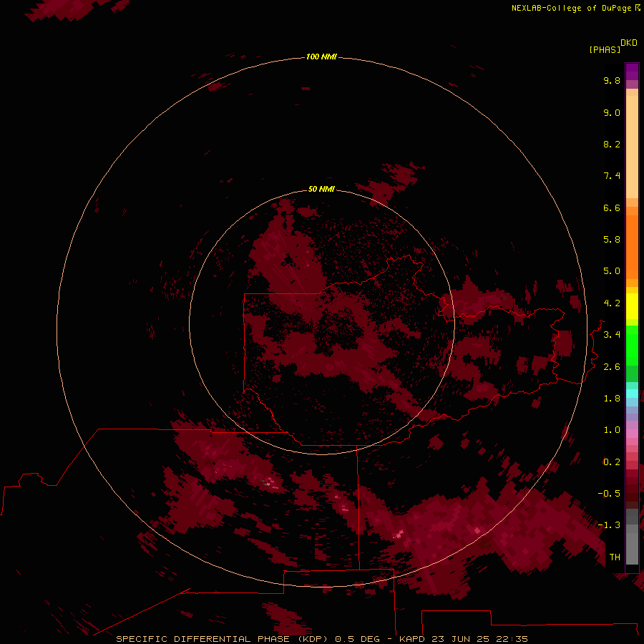Click the SPECIFIC DIFFERENTIAL PHASE (KDP) title text
This screenshot has height=644, width=644.
click(x=222, y=639)
